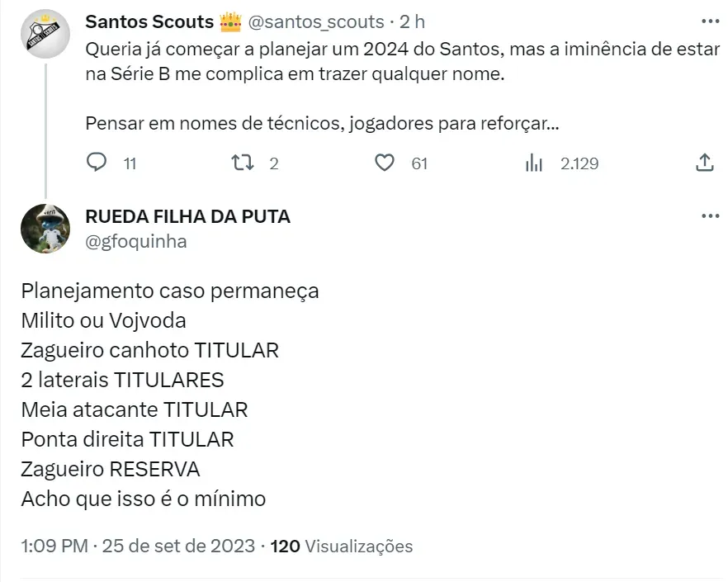Click the reply speech bubble icon
This screenshot has width=728, height=582.
coord(97,163)
